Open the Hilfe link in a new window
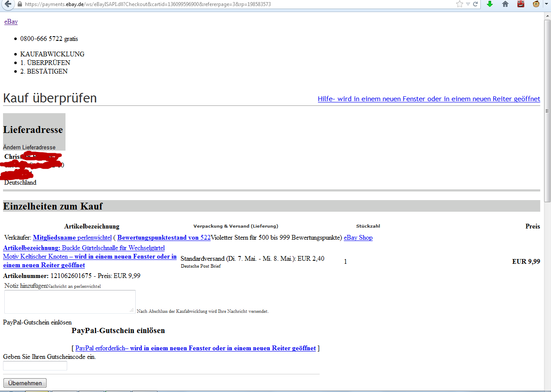The height and width of the screenshot is (392, 551). 429,99
